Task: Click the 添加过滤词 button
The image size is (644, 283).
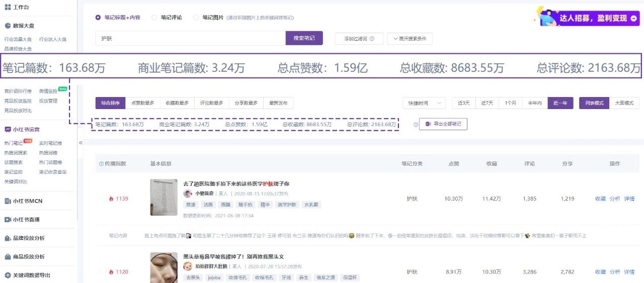Action: coord(359,39)
